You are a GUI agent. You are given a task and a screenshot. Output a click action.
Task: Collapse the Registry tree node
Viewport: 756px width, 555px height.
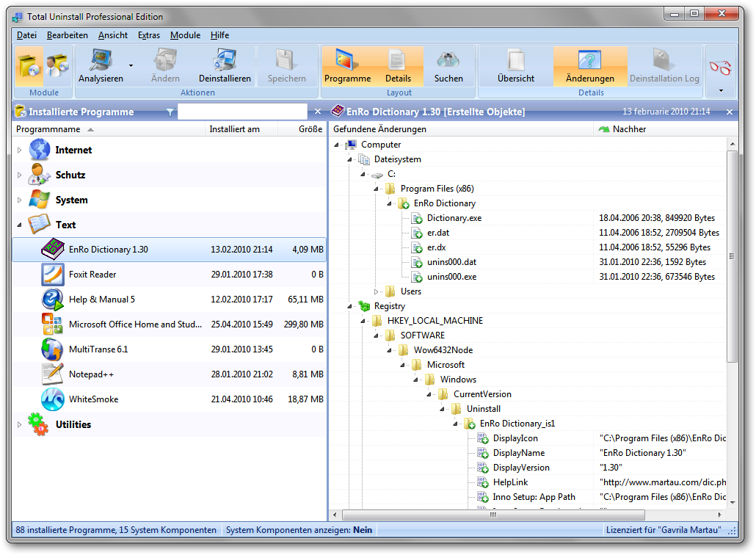[x=349, y=306]
